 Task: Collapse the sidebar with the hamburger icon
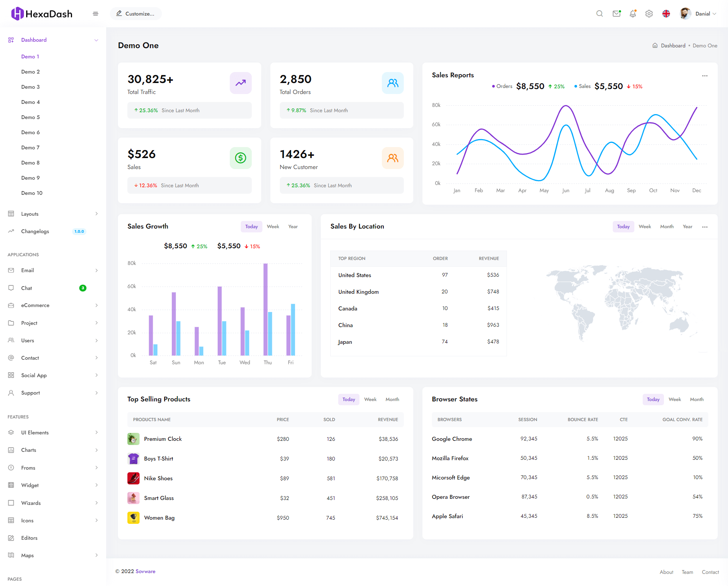point(96,14)
